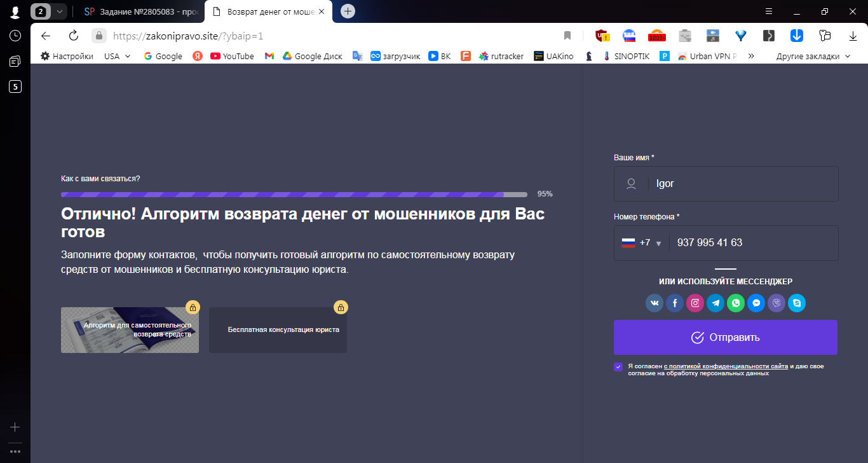
Task: Bookmark this page icon in address bar
Action: (x=567, y=36)
